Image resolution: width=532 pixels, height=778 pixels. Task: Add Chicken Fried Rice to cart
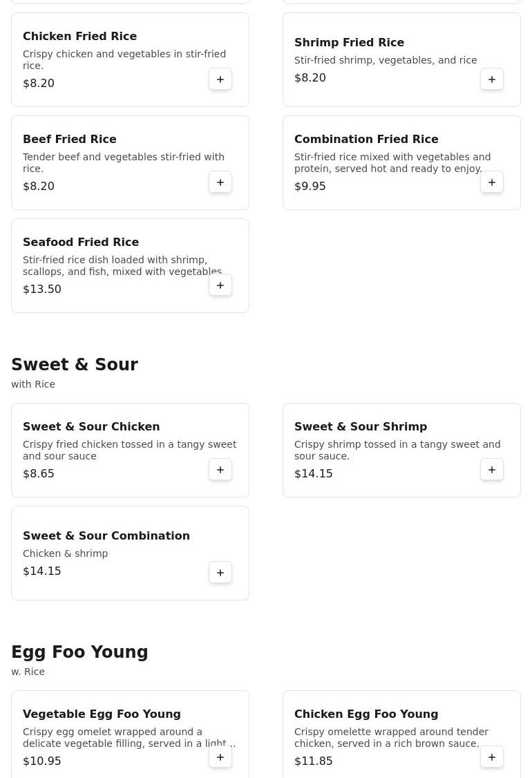[x=220, y=79]
